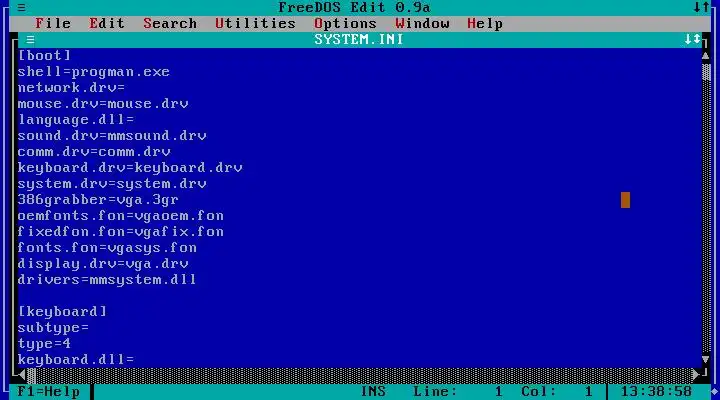Screen dimensions: 720x400
Task: Click the keyboard.dll= line
Action: pos(76,360)
